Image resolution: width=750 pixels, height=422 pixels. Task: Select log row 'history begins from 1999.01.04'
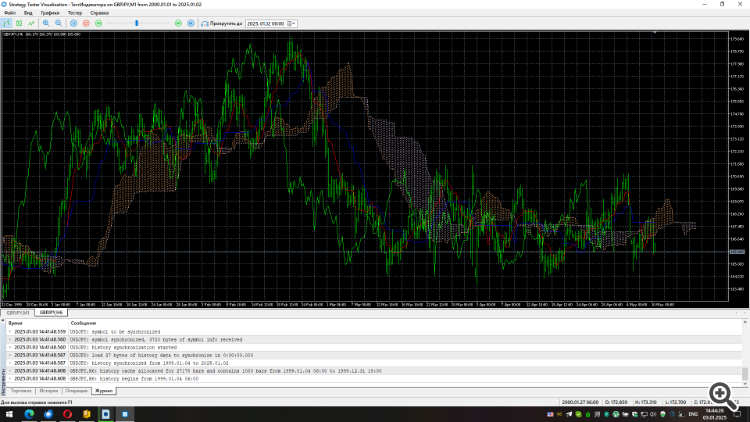click(373, 378)
